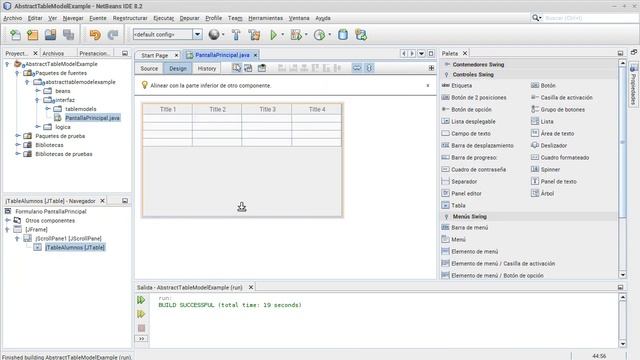
Task: Switch to History view
Action: point(207,69)
